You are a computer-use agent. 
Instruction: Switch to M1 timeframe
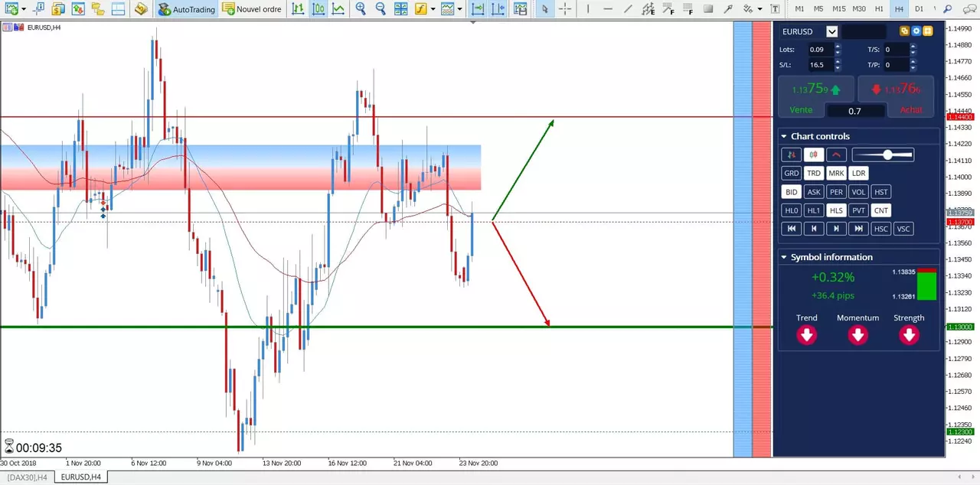[x=799, y=9]
